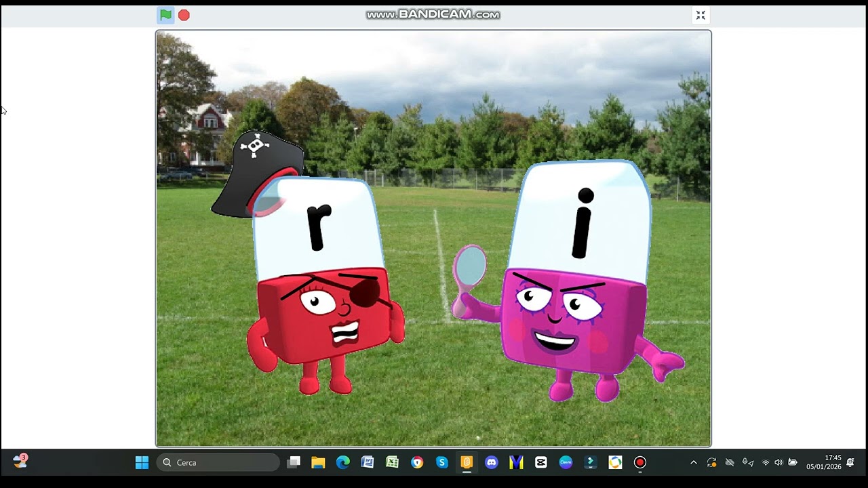Viewport: 868px width, 488px height.
Task: Click the black pirate hat sprite
Action: coord(258,174)
